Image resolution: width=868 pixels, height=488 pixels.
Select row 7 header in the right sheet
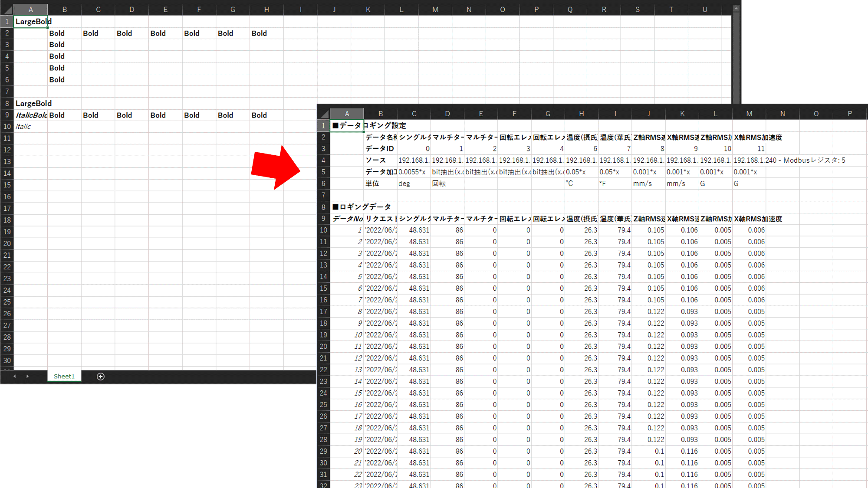[324, 195]
